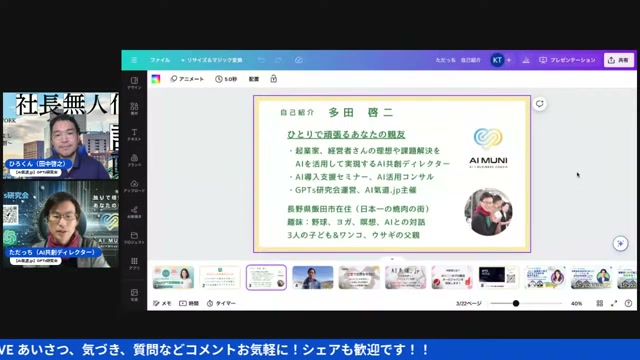Click the アニメート button
Image resolution: width=640 pixels, height=360 pixels.
(187, 79)
